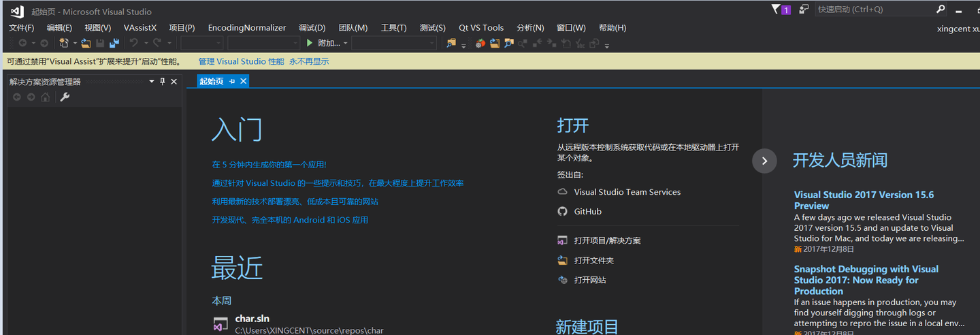Click the Visual Assist find symbol icon
The image size is (980, 335).
point(508,43)
